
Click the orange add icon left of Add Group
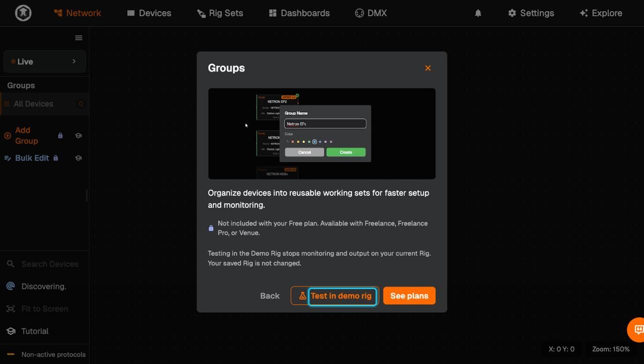(x=8, y=135)
